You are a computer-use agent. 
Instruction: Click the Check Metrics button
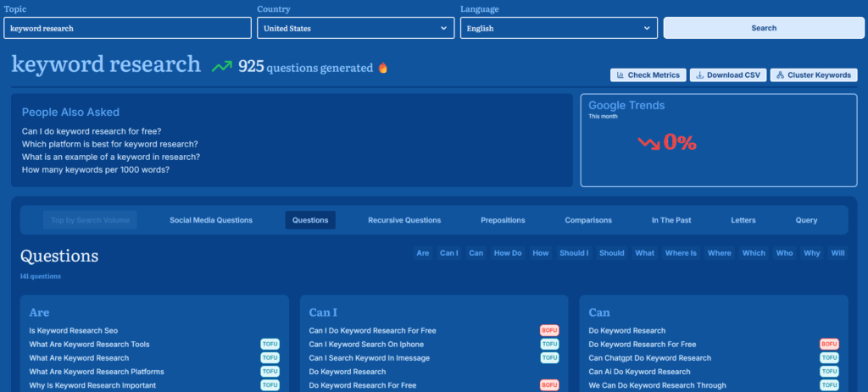coord(648,75)
